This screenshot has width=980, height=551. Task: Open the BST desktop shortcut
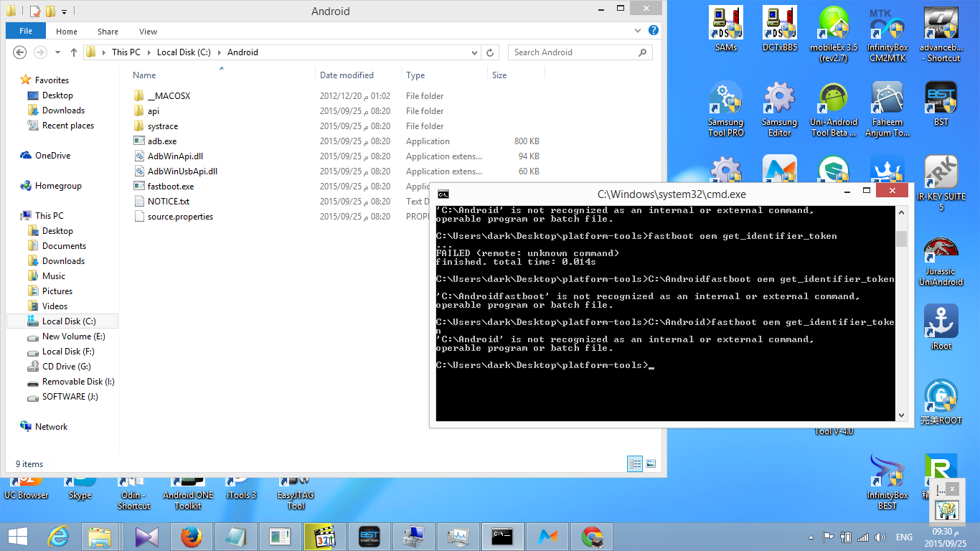tap(941, 104)
